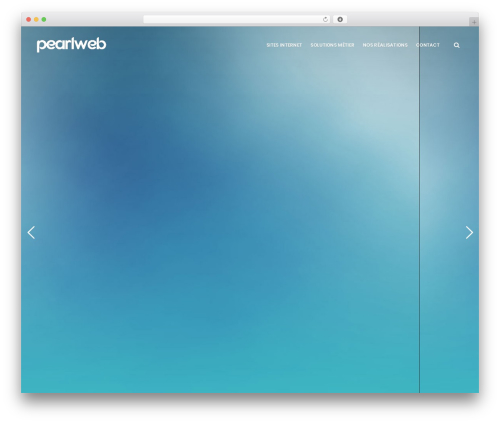
Task: Click the dark round button beside the address bar
Action: [340, 19]
